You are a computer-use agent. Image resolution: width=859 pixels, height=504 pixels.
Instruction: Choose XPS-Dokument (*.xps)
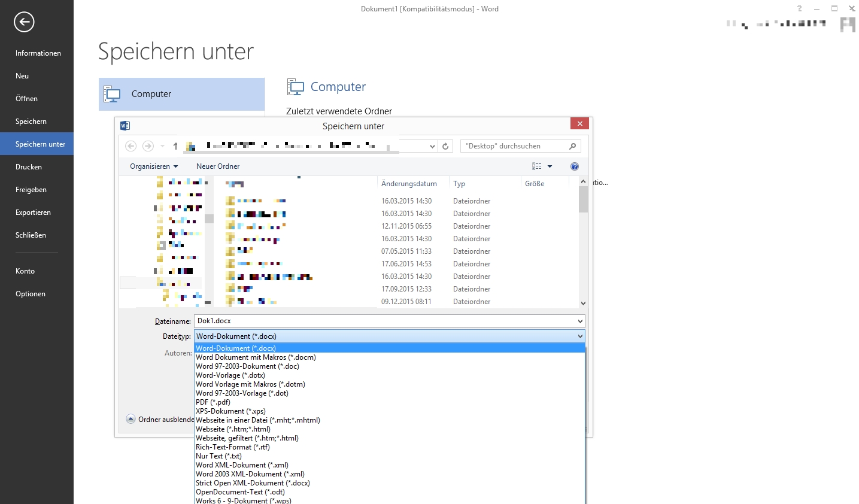click(389, 411)
